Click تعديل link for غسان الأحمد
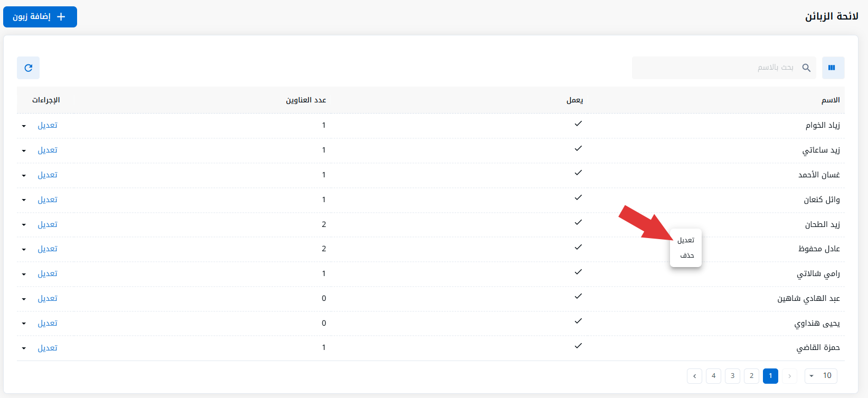Viewport: 868px width, 398px height. [x=48, y=175]
